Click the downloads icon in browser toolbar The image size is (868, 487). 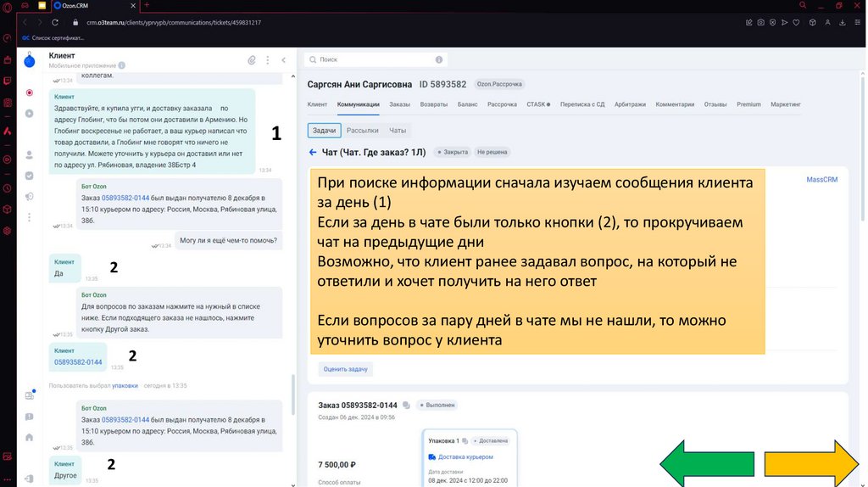click(x=842, y=23)
